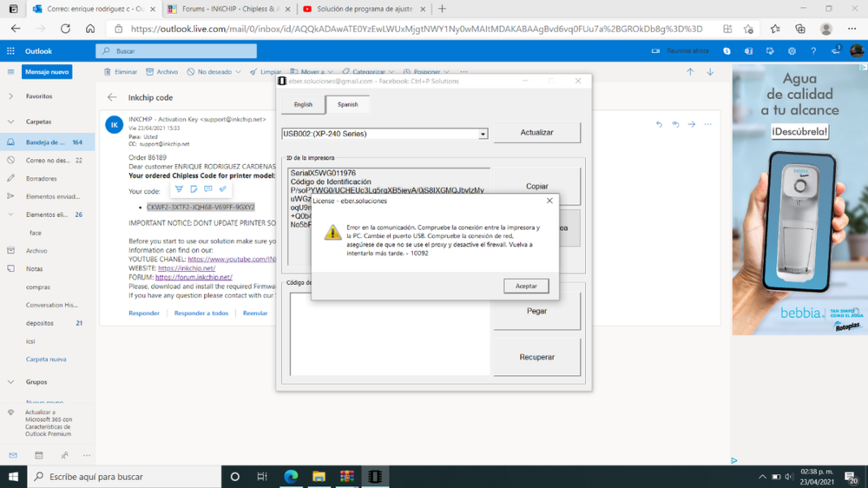Open more actions dots on the email
This screenshot has height=488, width=868.
point(708,125)
